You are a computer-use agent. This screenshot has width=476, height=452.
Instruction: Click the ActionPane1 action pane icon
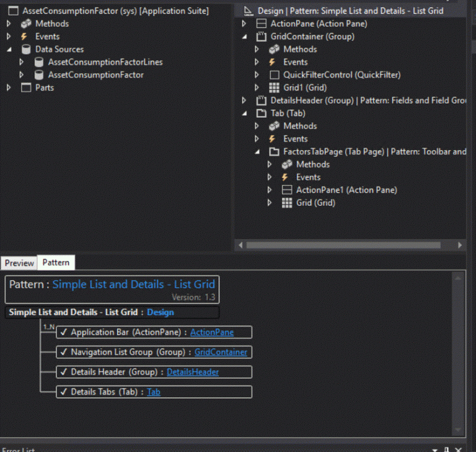[x=287, y=190]
